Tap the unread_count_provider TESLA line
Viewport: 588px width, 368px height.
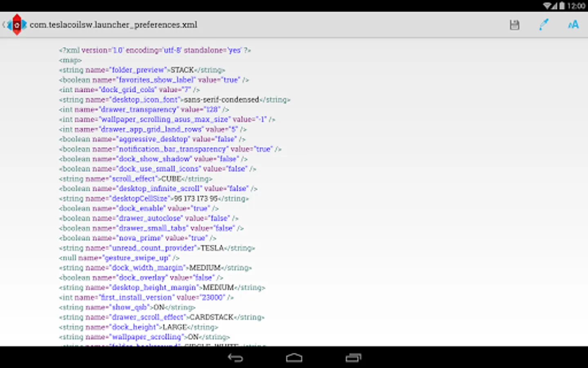coord(157,248)
